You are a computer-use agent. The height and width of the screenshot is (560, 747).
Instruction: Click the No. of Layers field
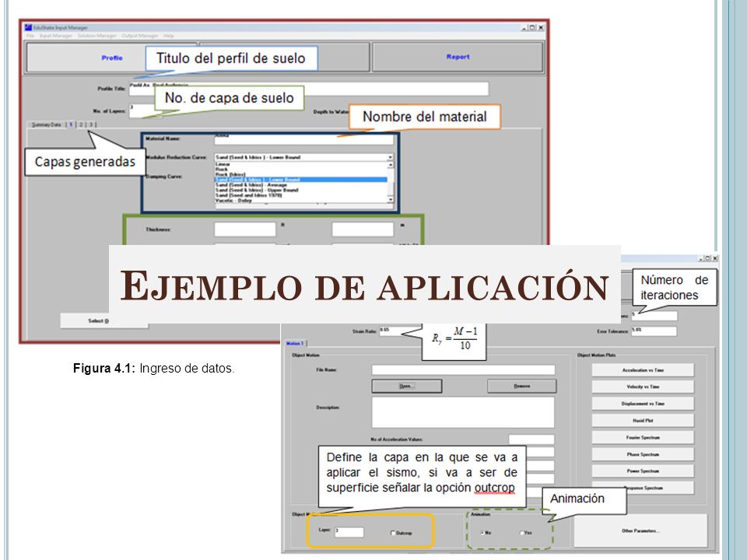(141, 110)
